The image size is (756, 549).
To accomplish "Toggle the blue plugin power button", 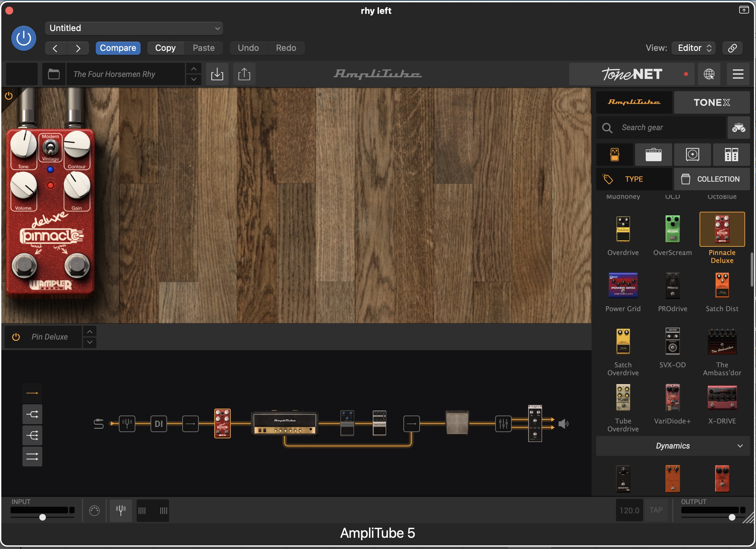I will (24, 38).
